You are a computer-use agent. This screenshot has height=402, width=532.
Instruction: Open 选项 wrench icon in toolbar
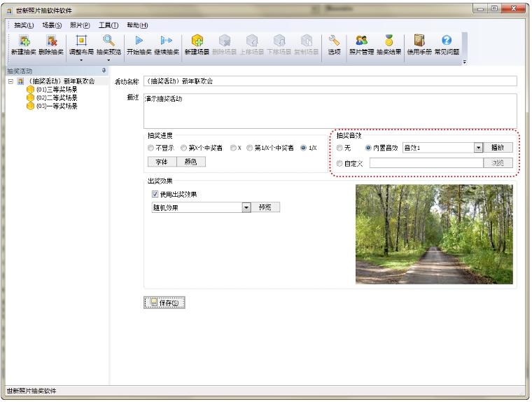coord(334,41)
